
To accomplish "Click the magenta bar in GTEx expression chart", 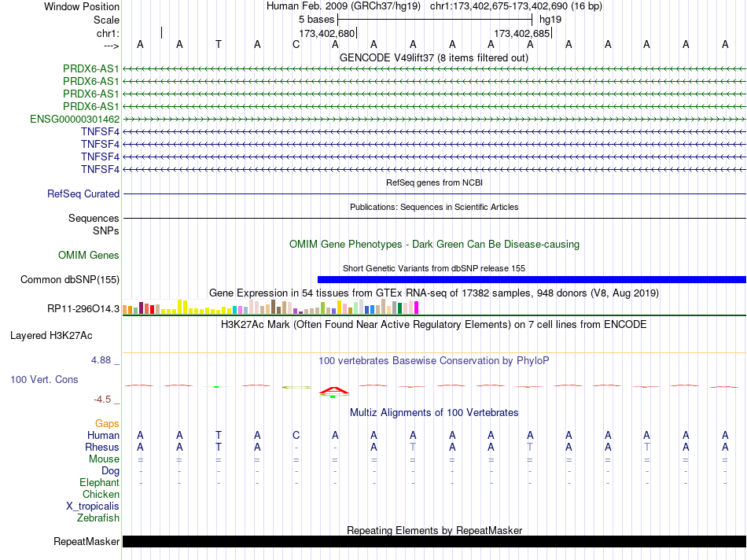I will coord(417,308).
